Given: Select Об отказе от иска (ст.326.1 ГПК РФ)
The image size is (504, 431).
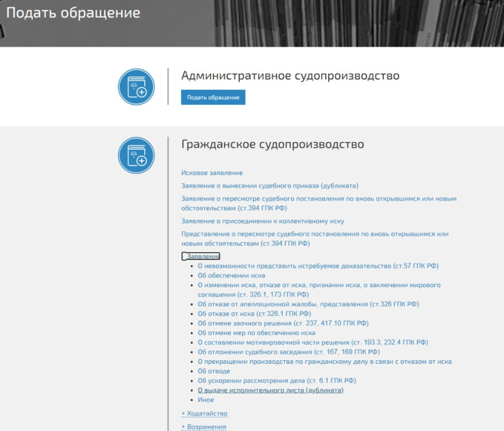Looking at the screenshot, I should 254,314.
